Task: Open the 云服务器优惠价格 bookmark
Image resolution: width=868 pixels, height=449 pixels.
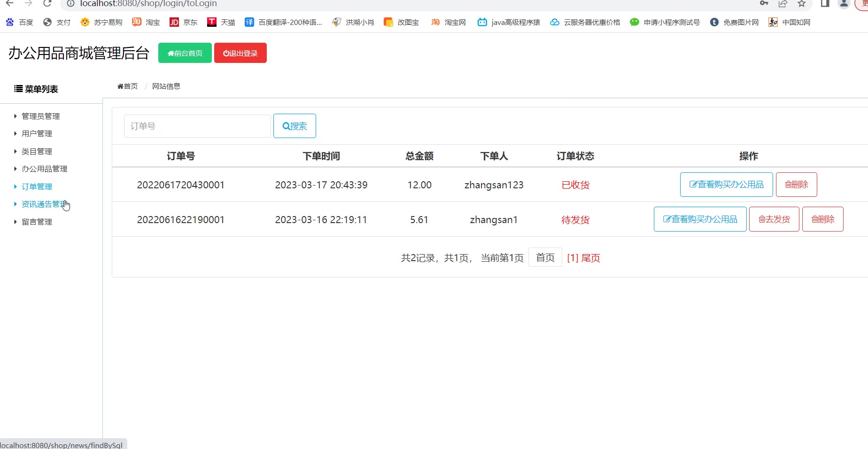Action: pos(585,22)
